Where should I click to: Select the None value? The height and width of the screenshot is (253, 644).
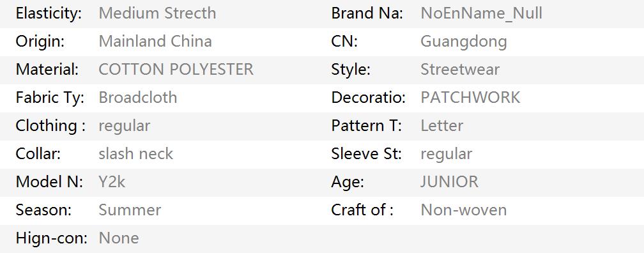119,238
